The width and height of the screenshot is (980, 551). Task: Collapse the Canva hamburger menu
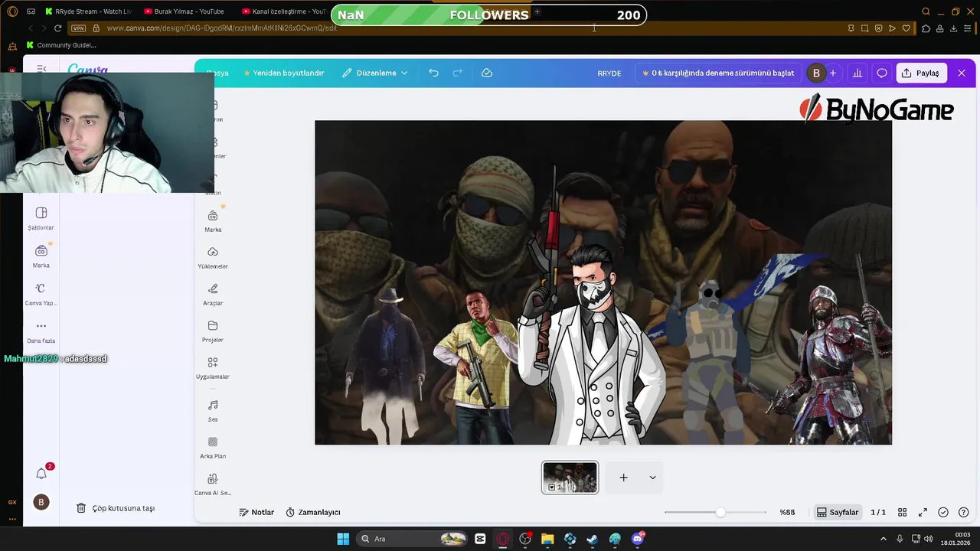41,69
